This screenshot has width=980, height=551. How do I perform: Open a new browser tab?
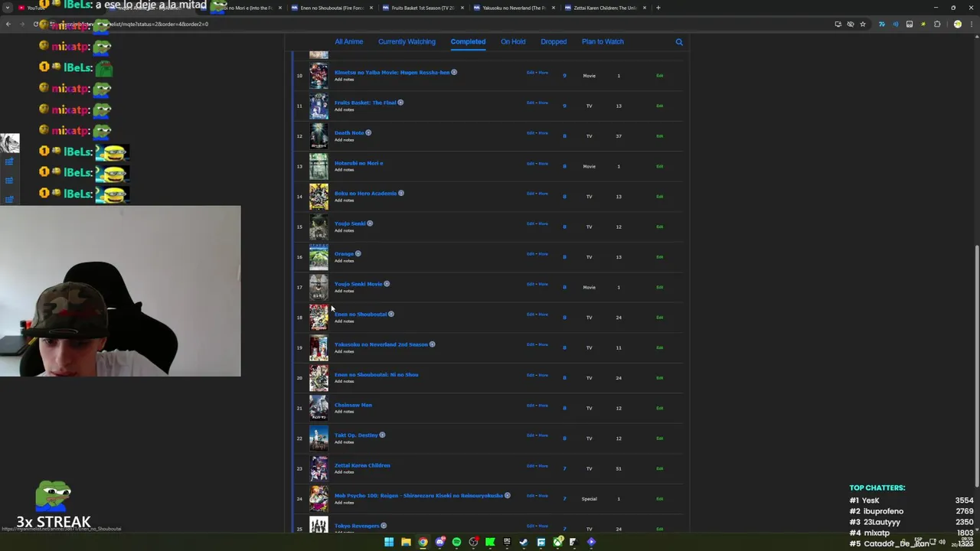658,8
